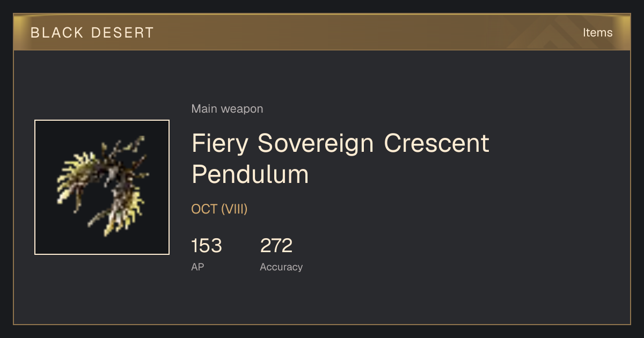Click the 153 AP stat value
This screenshot has width=644, height=338.
point(207,246)
